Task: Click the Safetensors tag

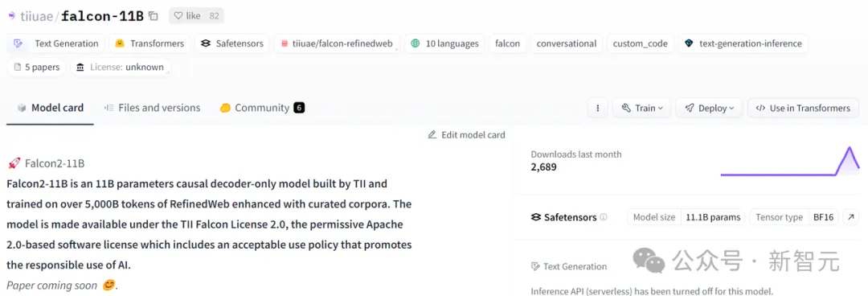Action: point(232,43)
